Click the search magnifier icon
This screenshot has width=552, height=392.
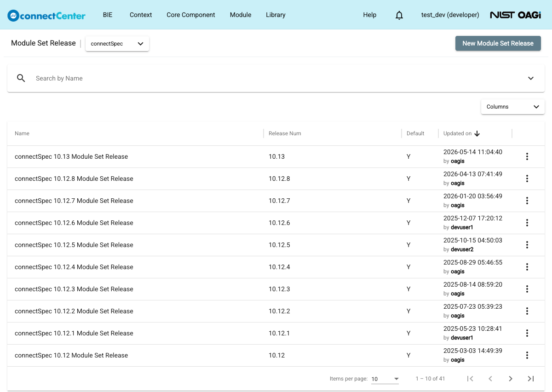[x=21, y=78]
